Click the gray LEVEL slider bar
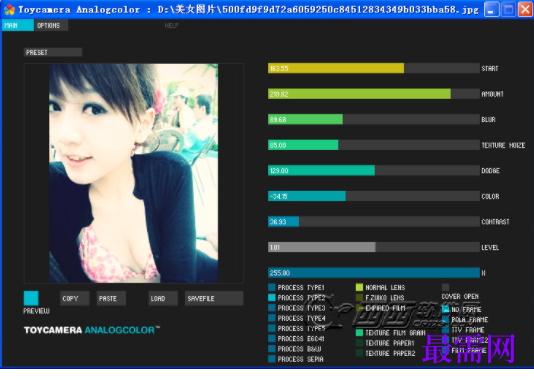The height and width of the screenshot is (380, 534). tap(374, 247)
